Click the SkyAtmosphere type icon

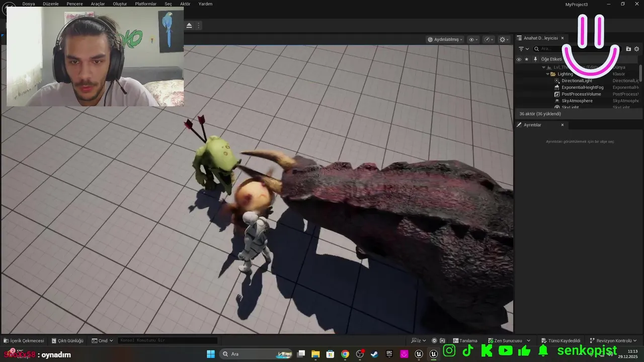click(x=557, y=101)
